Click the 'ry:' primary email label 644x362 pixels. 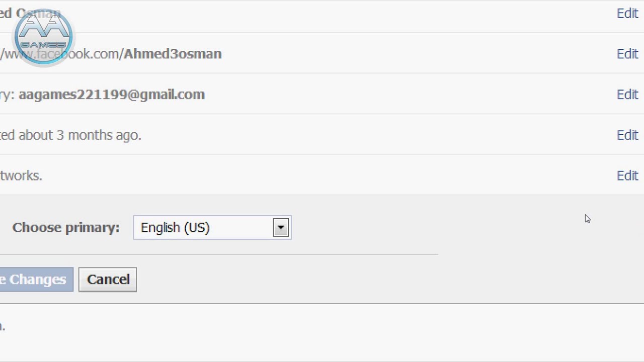[x=7, y=95]
